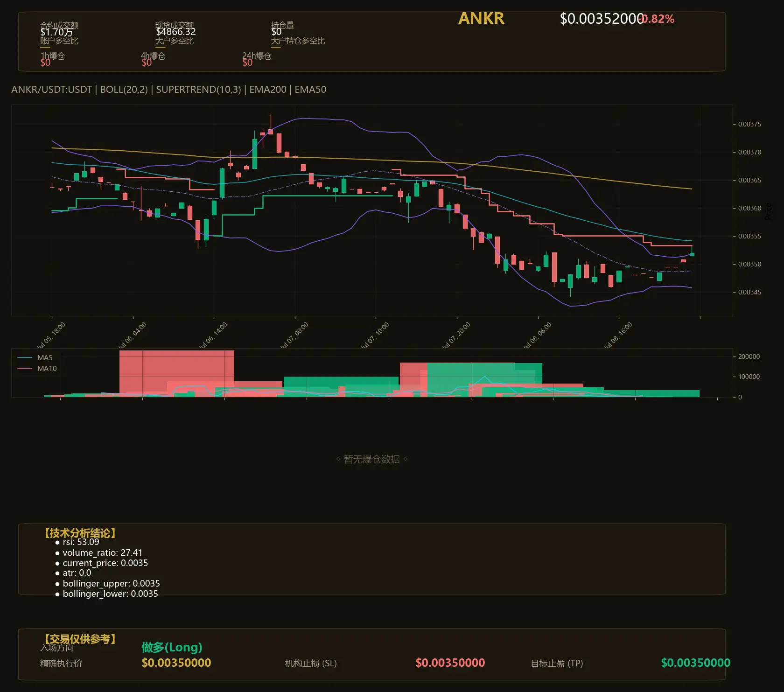Select the 合约成交额 label

[59, 25]
